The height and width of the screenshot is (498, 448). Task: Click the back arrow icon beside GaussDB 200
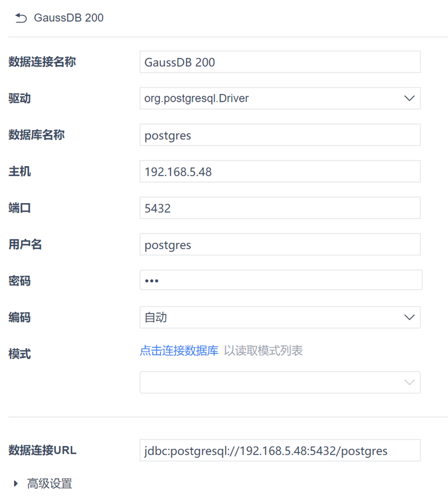[21, 18]
